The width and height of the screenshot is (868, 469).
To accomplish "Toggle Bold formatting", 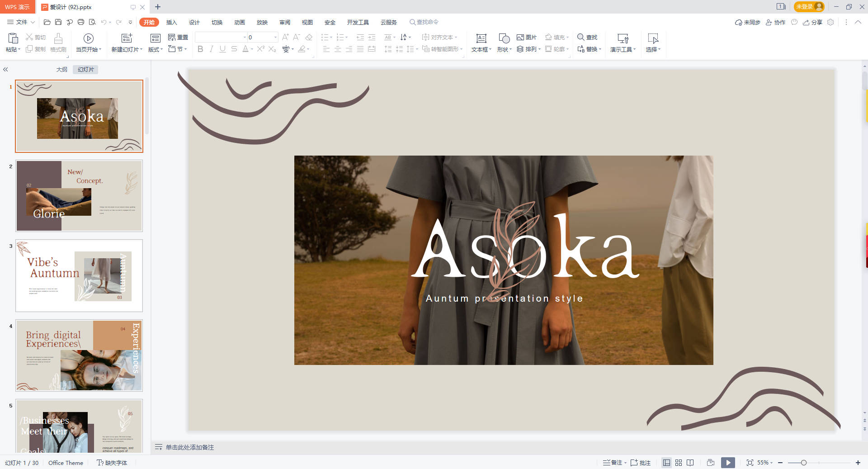I will coord(200,49).
